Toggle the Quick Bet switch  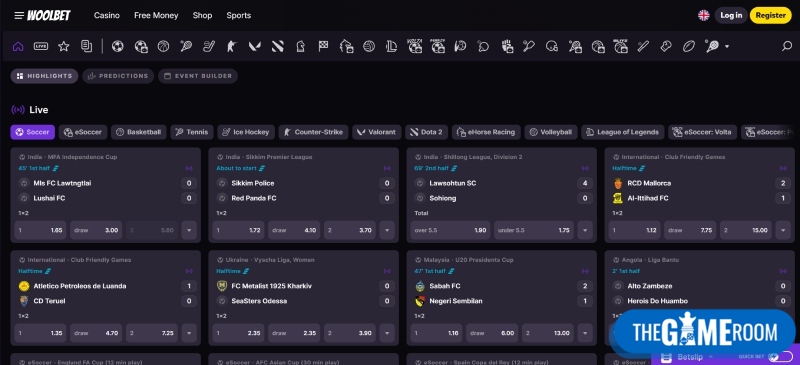(x=781, y=357)
